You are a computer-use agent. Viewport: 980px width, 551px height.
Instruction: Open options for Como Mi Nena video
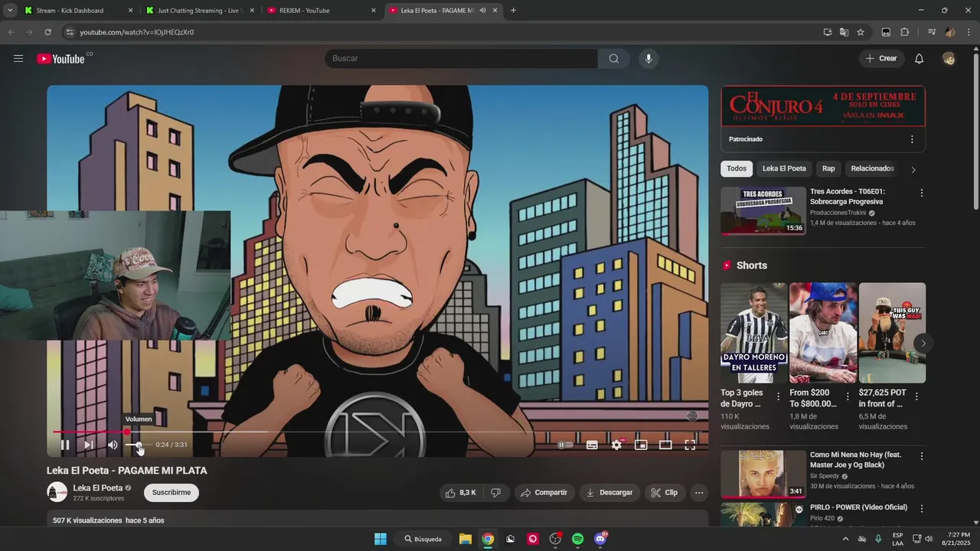922,456
